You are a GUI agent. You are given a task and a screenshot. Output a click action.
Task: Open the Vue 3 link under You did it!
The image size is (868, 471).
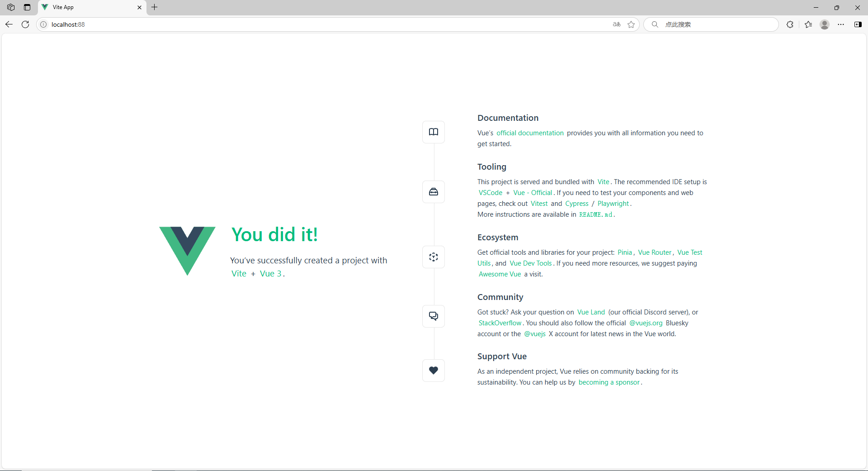tap(270, 274)
